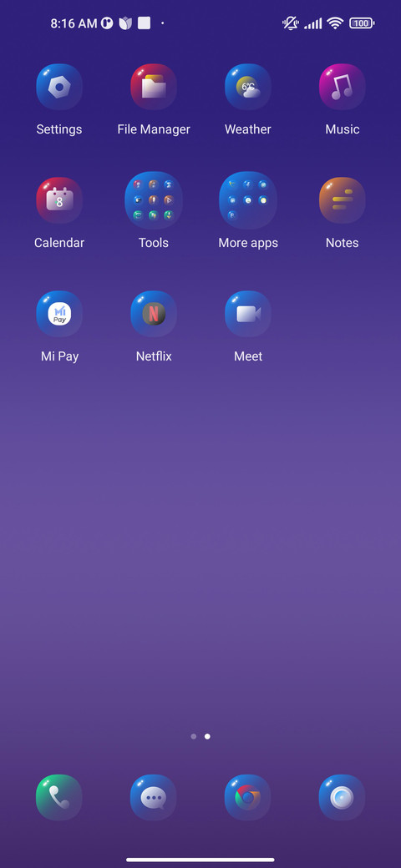Open the Mi Pay app icon
This screenshot has height=868, width=401.
click(59, 314)
